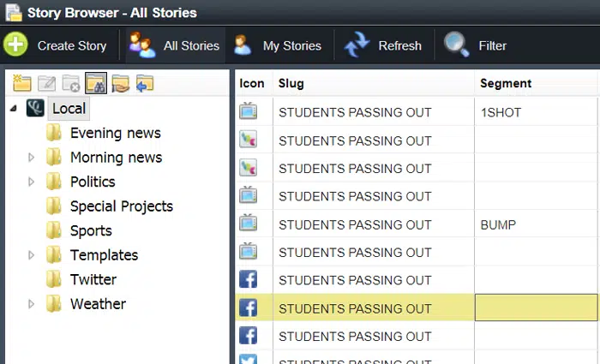Click the Twitter folder icon

click(x=53, y=279)
